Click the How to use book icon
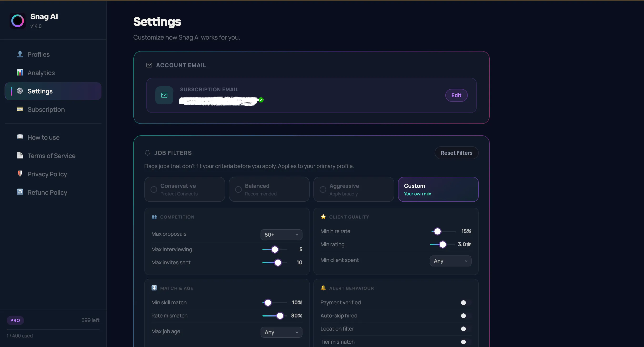644x347 pixels. pyautogui.click(x=20, y=137)
